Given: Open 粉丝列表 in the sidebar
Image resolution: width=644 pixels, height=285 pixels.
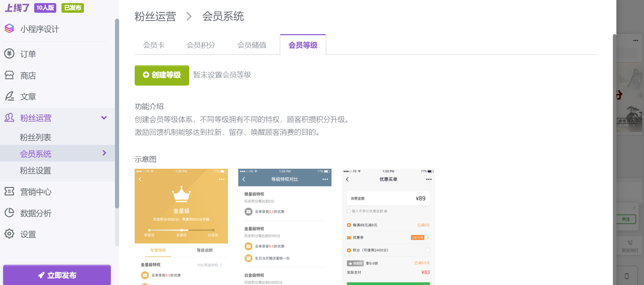Looking at the screenshot, I should 36,137.
